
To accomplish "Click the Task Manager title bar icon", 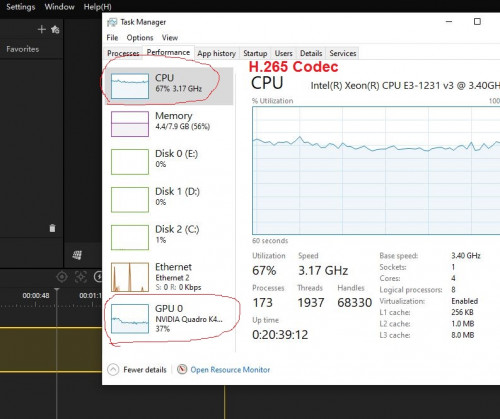I will pos(112,22).
